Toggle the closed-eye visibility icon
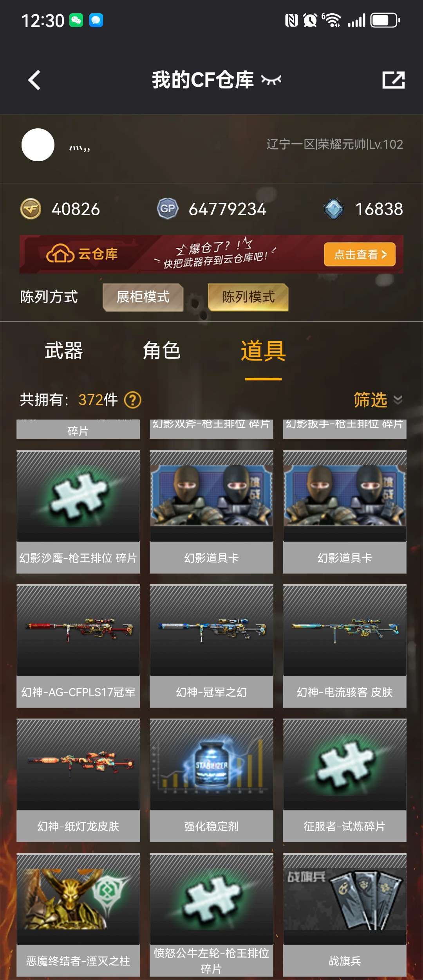Screen dimensions: 423x980 [271, 80]
